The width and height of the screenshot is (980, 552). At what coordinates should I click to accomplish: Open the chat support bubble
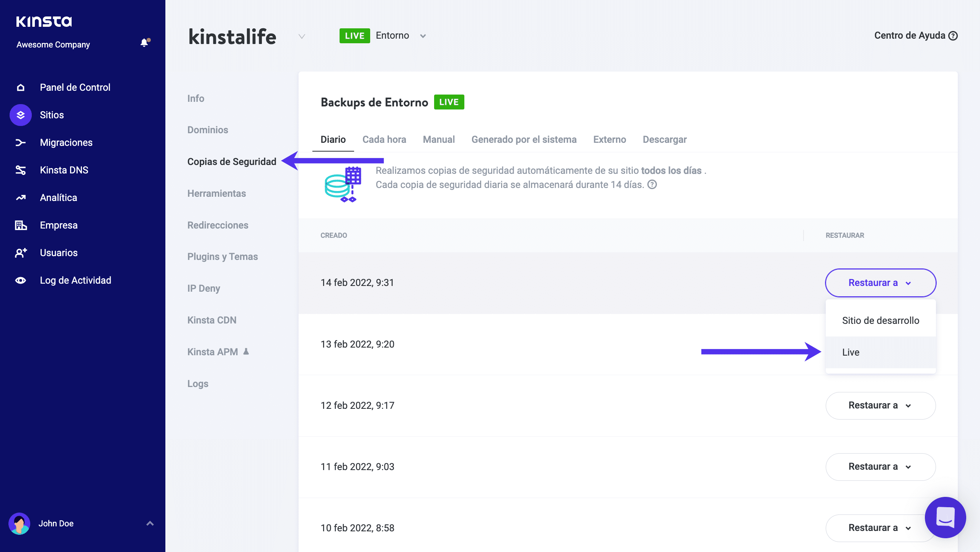[x=945, y=517]
